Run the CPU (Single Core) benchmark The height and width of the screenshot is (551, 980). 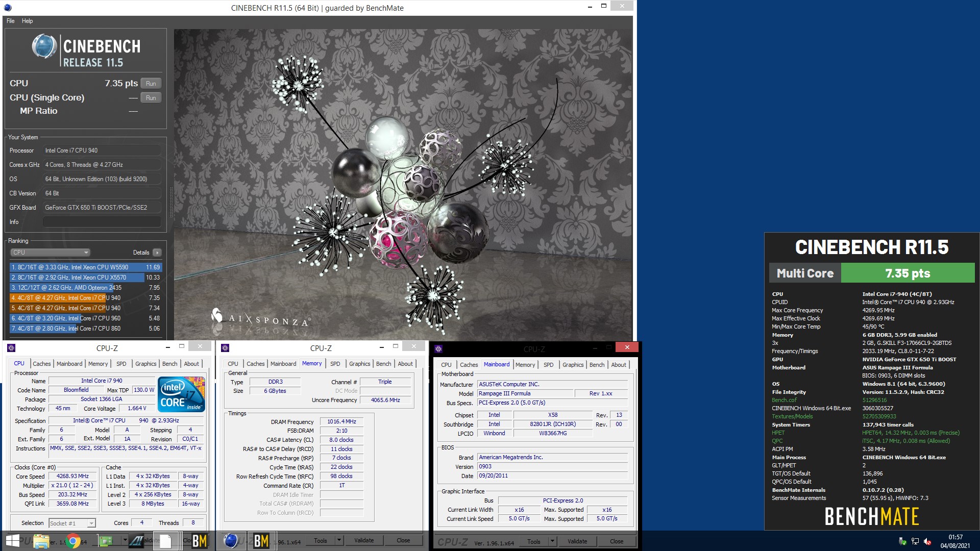[151, 97]
